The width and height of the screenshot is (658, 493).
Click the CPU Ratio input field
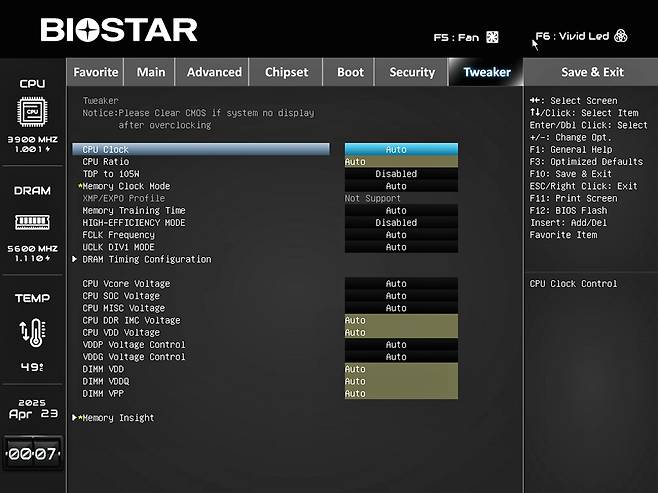[401, 162]
